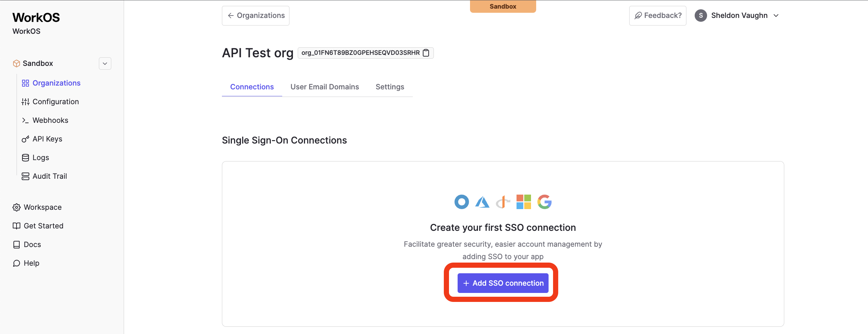The height and width of the screenshot is (334, 868).
Task: Click the Configuration sliders icon
Action: tap(25, 102)
